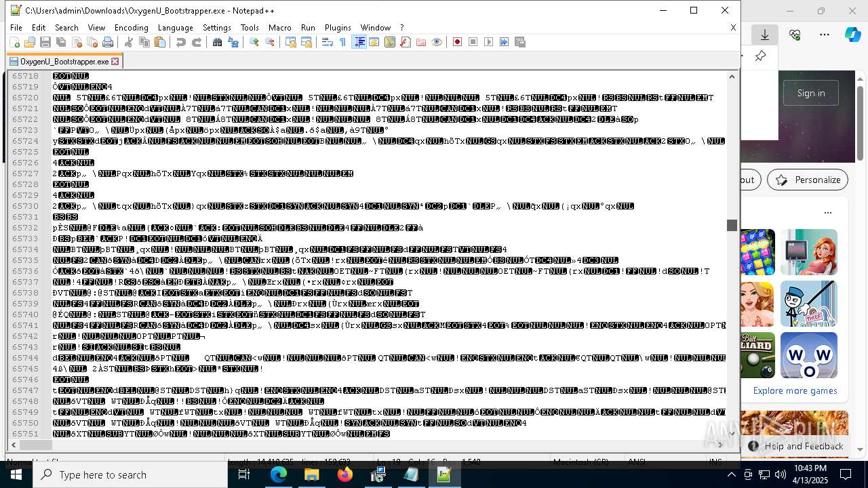Open the Document Map icon
The width and height of the screenshot is (868, 488).
tap(390, 42)
